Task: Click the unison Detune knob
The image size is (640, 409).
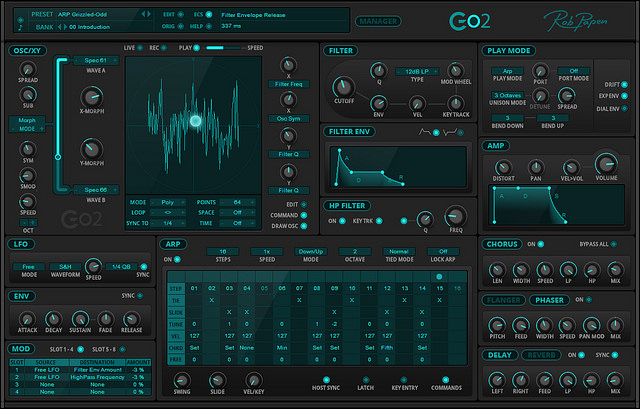Action: [540, 96]
